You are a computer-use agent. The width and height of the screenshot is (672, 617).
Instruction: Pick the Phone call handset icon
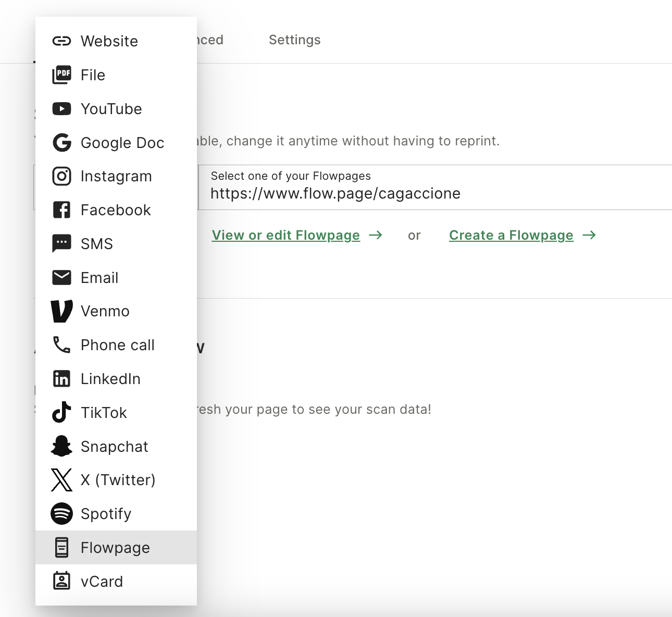click(x=61, y=345)
